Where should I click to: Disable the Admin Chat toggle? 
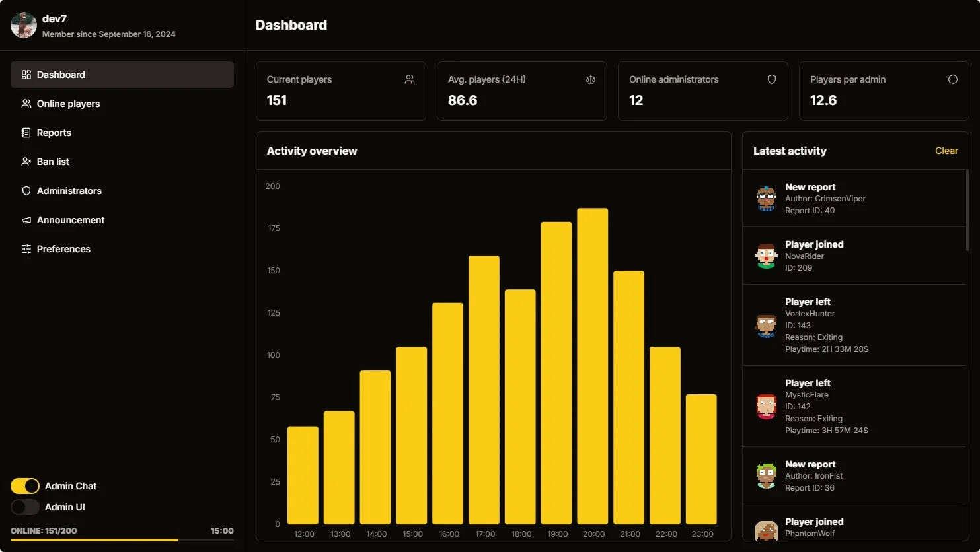click(x=25, y=485)
